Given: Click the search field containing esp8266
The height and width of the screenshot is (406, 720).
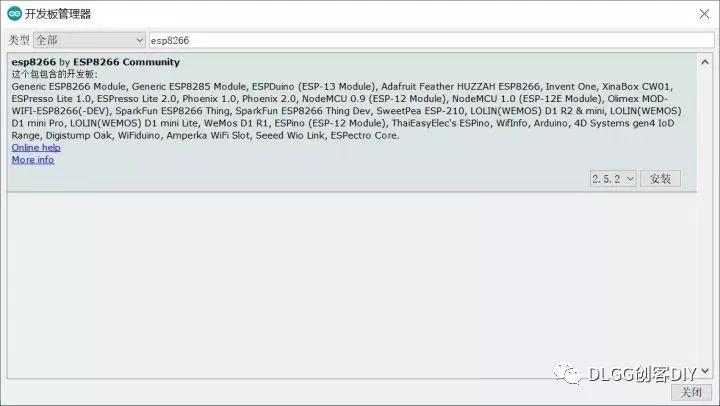Looking at the screenshot, I should (428, 40).
